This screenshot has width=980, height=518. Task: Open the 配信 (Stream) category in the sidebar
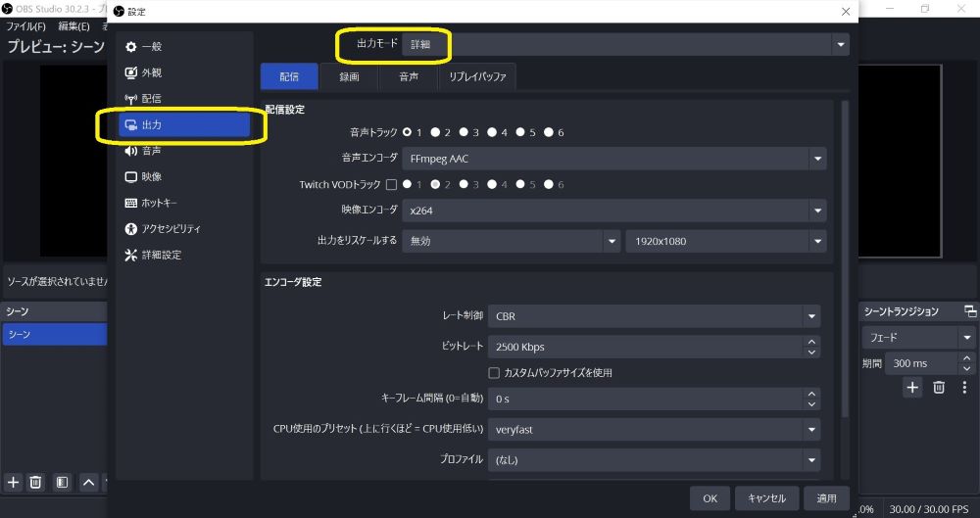184,99
